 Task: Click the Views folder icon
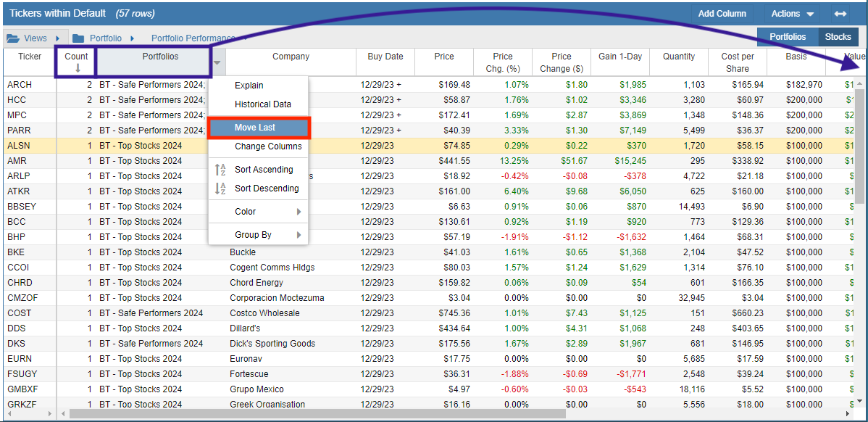pyautogui.click(x=12, y=38)
